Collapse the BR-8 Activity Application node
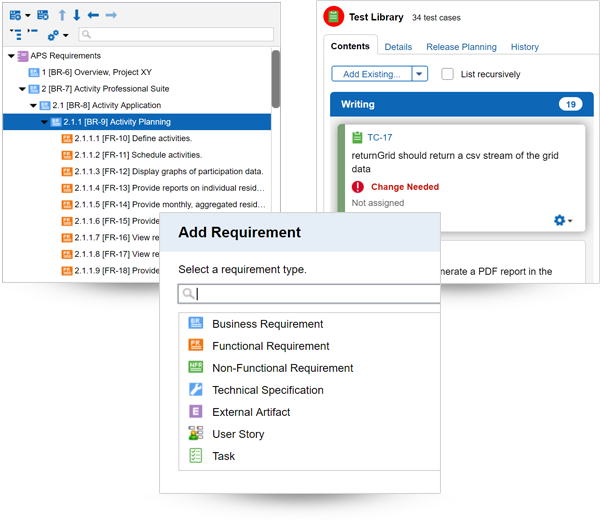This screenshot has width=600, height=520. click(33, 106)
